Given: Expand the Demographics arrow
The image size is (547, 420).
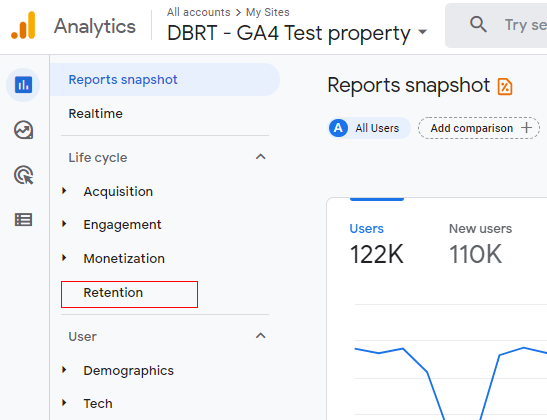Looking at the screenshot, I should (64, 369).
